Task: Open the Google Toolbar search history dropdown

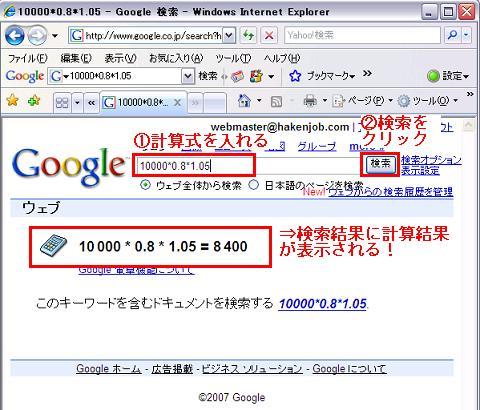Action: click(188, 76)
